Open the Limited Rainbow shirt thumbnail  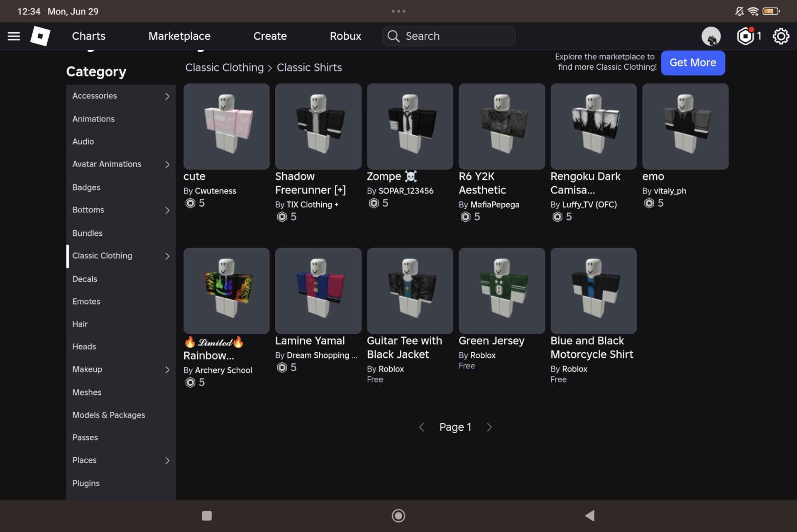pos(227,291)
